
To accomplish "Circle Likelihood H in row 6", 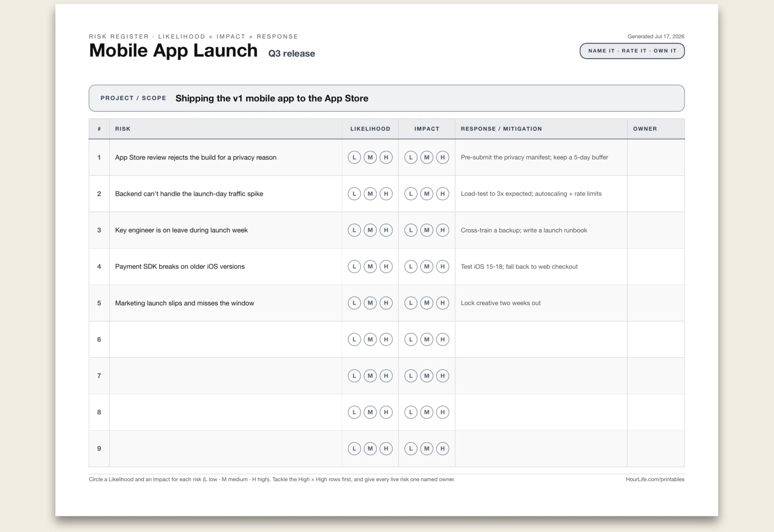I will 386,340.
